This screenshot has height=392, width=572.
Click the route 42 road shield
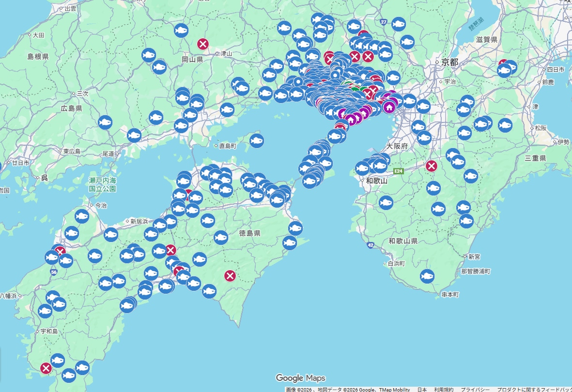(x=371, y=245)
